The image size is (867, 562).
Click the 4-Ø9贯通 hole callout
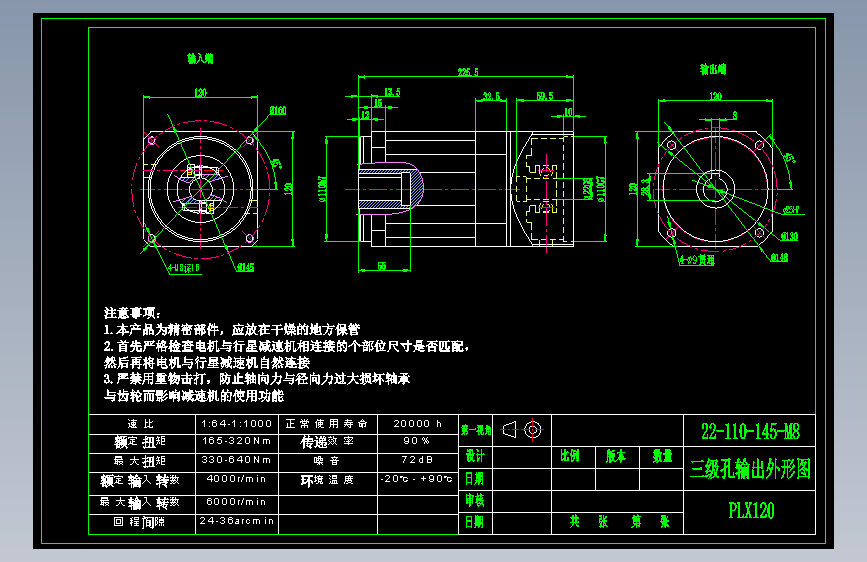coord(697,260)
